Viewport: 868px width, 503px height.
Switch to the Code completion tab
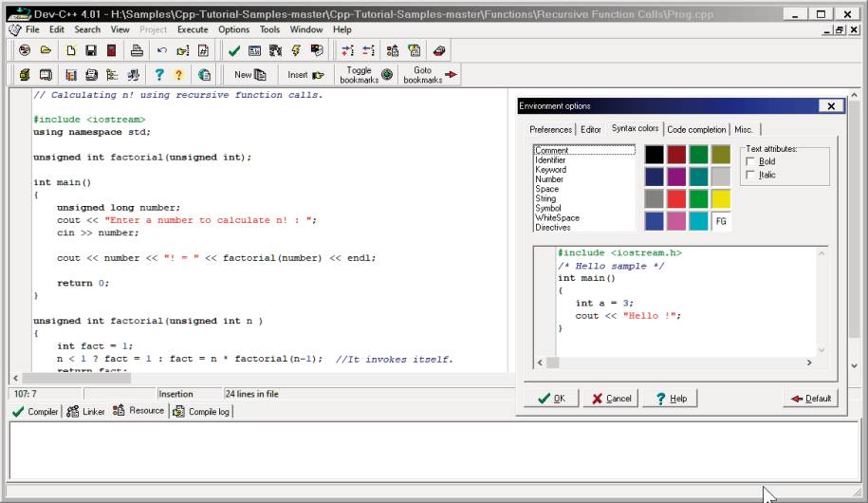(x=696, y=130)
